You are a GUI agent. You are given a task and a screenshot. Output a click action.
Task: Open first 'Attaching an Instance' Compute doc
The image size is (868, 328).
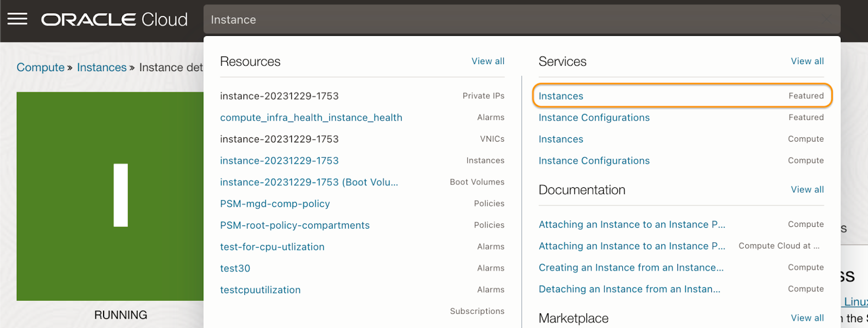click(x=631, y=224)
